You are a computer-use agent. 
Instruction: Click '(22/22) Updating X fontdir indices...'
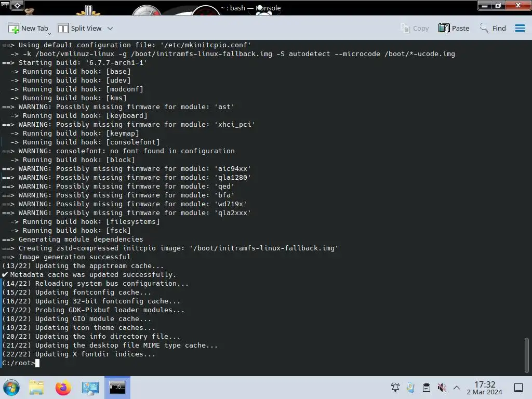[x=79, y=354]
